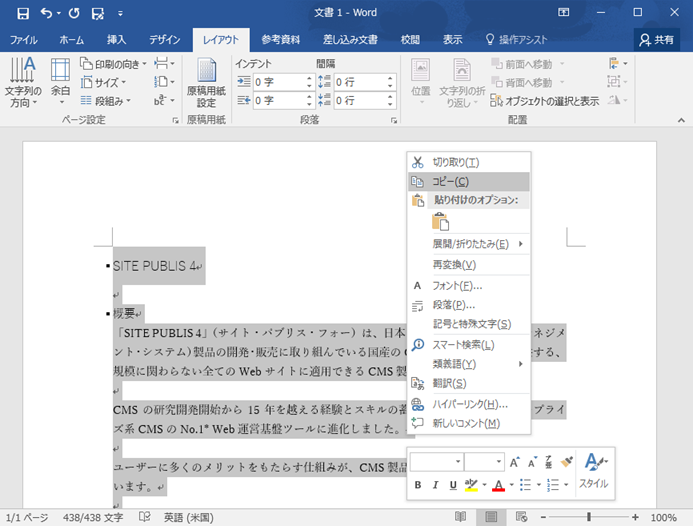Apply red font color button
The height and width of the screenshot is (526, 693).
(499, 485)
